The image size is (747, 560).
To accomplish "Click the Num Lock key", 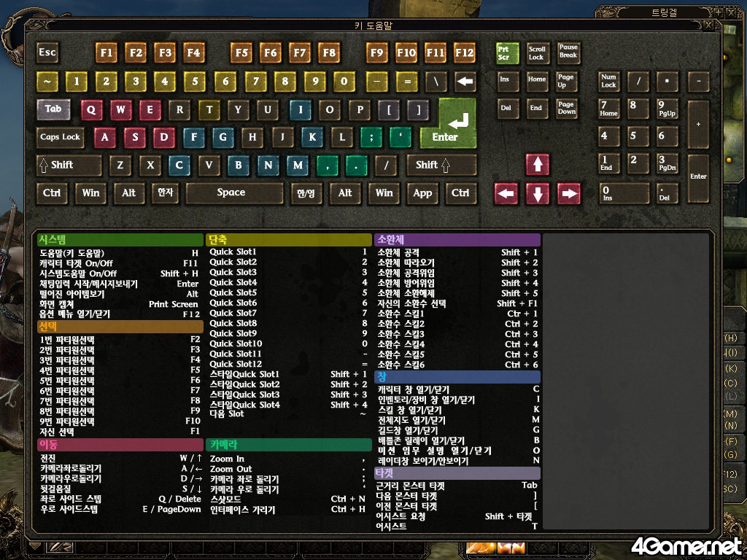I will 609,82.
